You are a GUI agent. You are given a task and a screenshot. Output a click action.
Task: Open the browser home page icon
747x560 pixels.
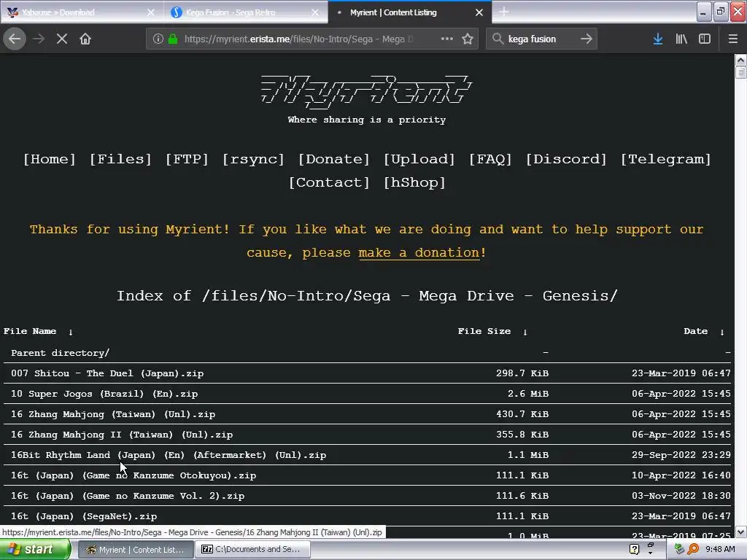85,39
